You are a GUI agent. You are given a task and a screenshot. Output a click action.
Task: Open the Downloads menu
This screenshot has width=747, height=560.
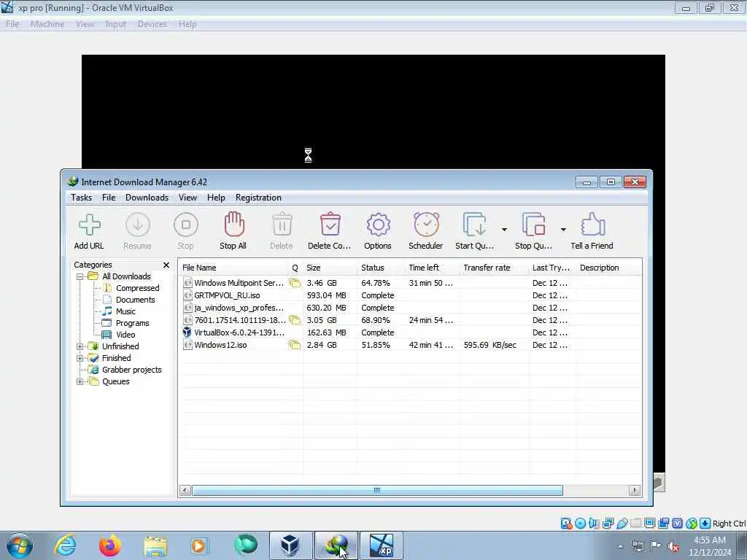pos(147,198)
